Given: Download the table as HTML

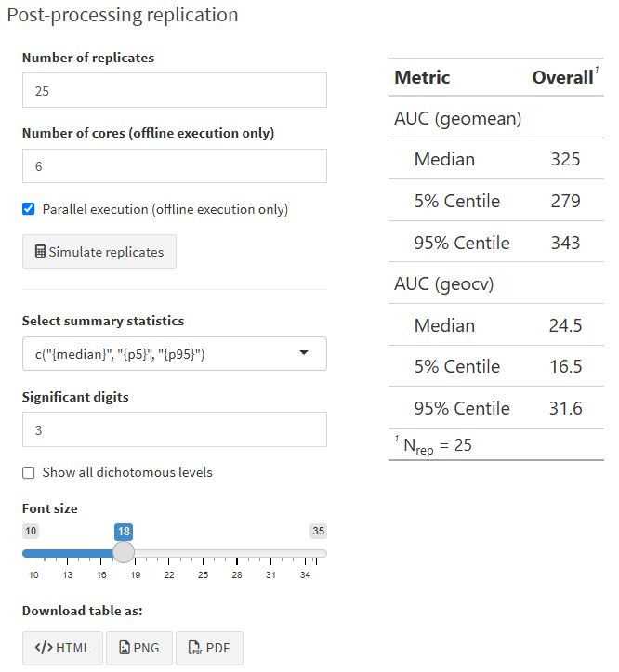Looking at the screenshot, I should [x=62, y=648].
